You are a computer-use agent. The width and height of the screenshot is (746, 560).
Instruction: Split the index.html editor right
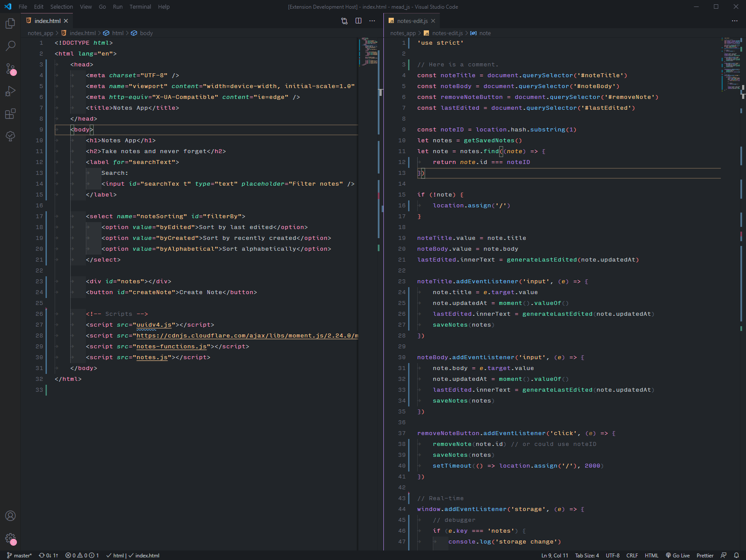tap(358, 21)
